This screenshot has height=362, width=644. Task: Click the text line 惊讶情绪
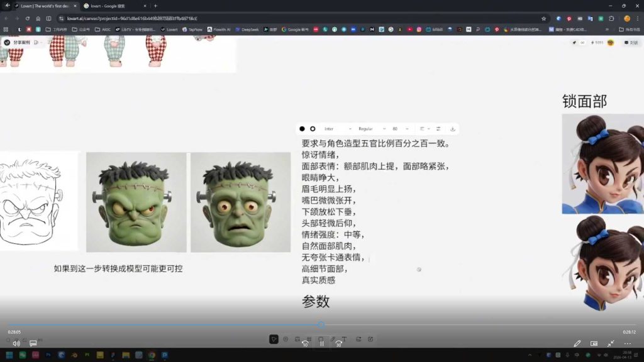point(320,155)
